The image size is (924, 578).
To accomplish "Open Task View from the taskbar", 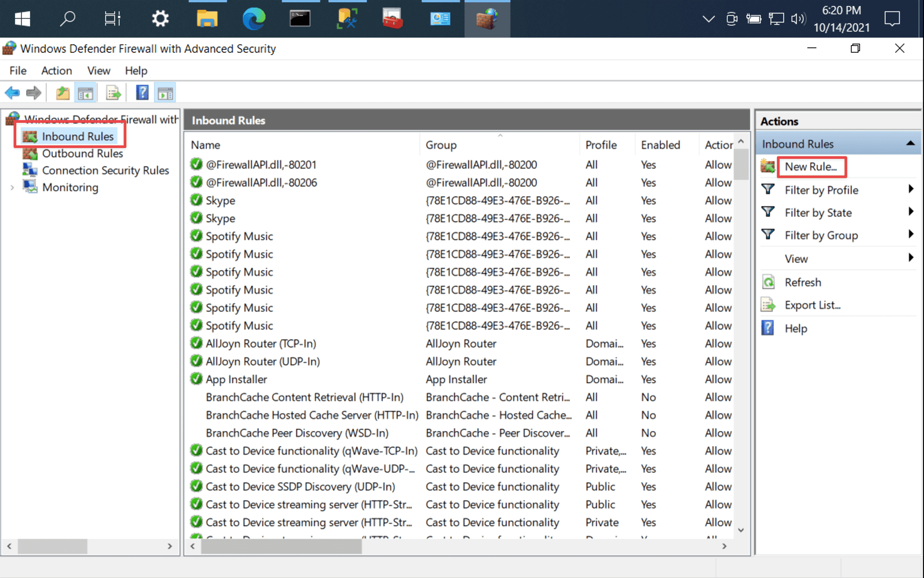I will (112, 19).
